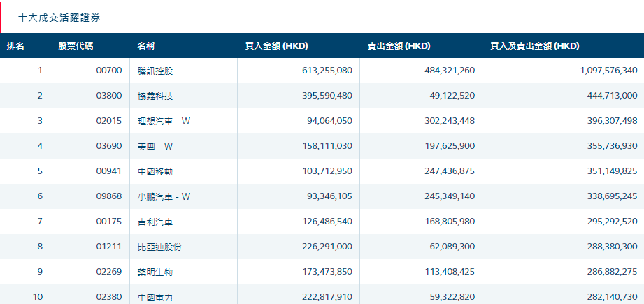This screenshot has width=644, height=304.
Task: Click sell amount 302,243,448
Action: pos(450,121)
